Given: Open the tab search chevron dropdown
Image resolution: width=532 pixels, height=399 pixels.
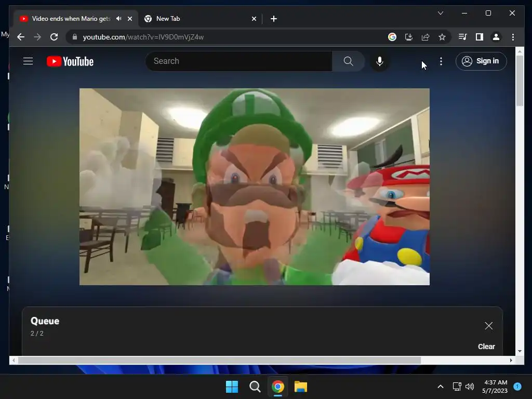Looking at the screenshot, I should pyautogui.click(x=441, y=13).
